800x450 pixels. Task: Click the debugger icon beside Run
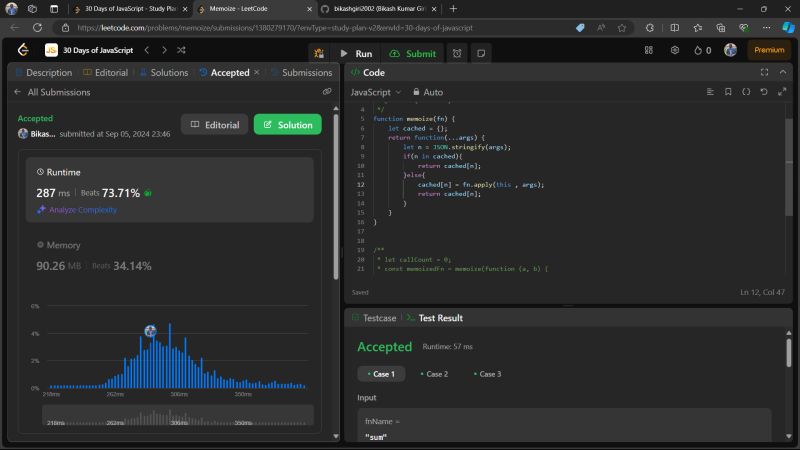click(319, 53)
